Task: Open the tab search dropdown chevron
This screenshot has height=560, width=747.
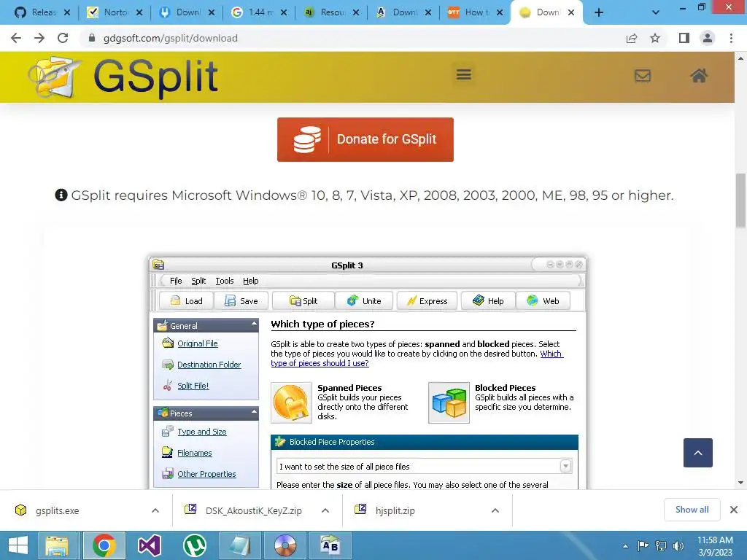Action: click(x=656, y=13)
